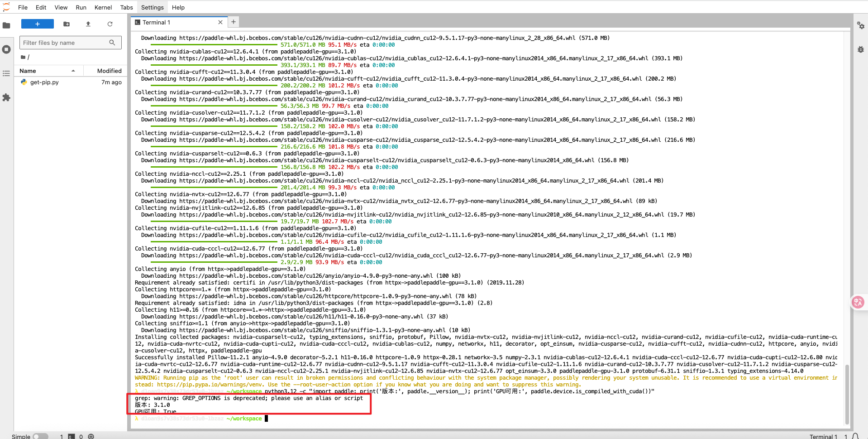The image size is (868, 439).
Task: Click the JupyterLab logo
Action: (6, 7)
